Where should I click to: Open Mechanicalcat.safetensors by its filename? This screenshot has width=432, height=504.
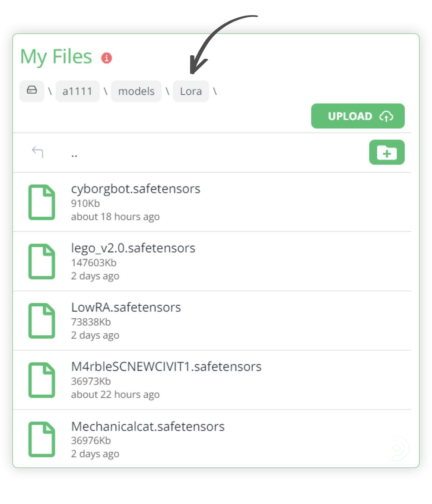tap(148, 426)
